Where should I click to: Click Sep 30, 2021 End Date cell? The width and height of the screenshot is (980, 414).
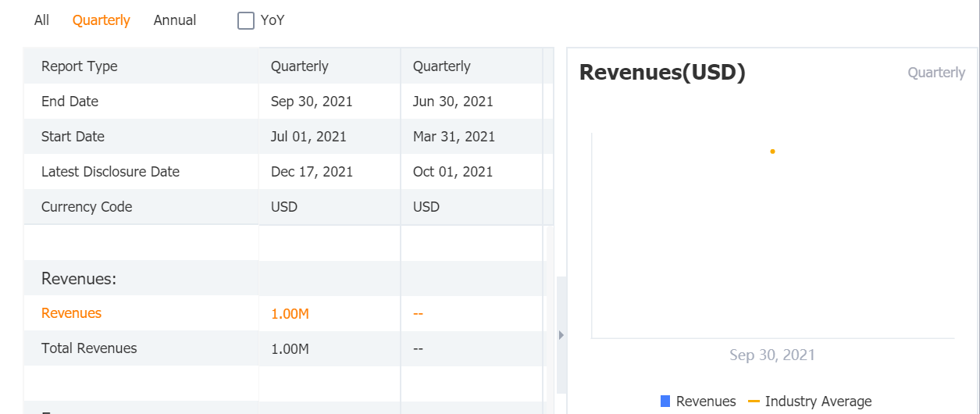click(312, 102)
